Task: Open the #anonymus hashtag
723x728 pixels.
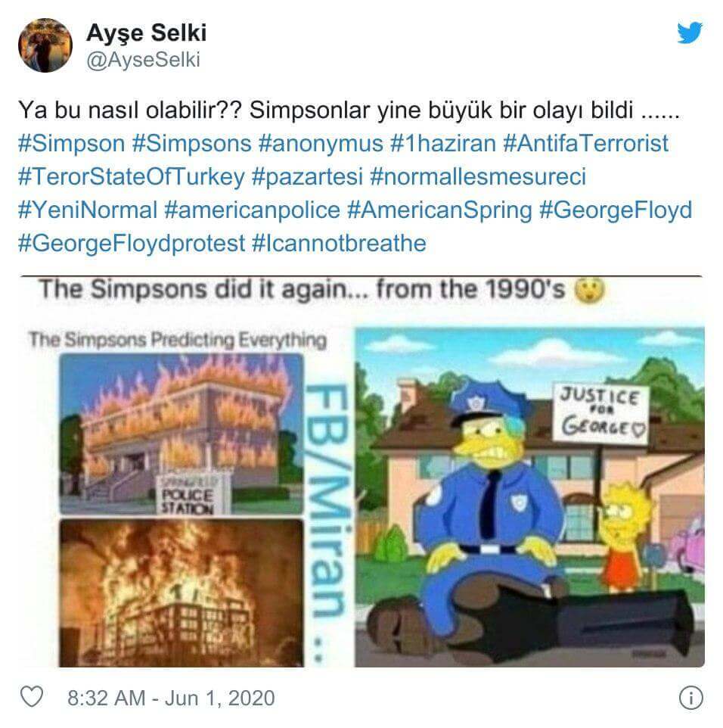Action: [321, 144]
